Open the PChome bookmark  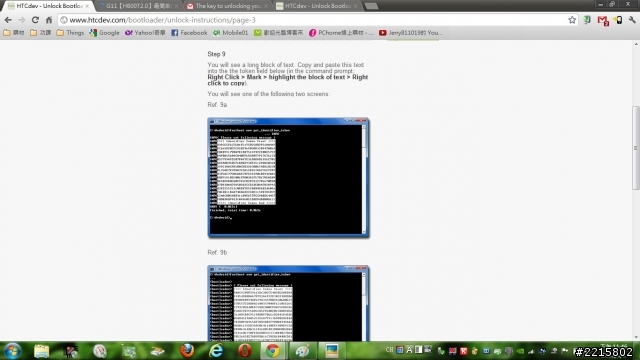coord(341,33)
